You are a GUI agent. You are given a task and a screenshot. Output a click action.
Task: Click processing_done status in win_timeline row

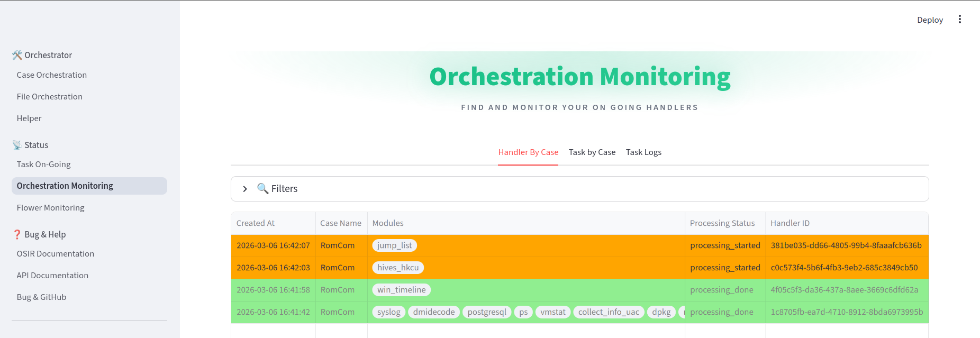725,290
